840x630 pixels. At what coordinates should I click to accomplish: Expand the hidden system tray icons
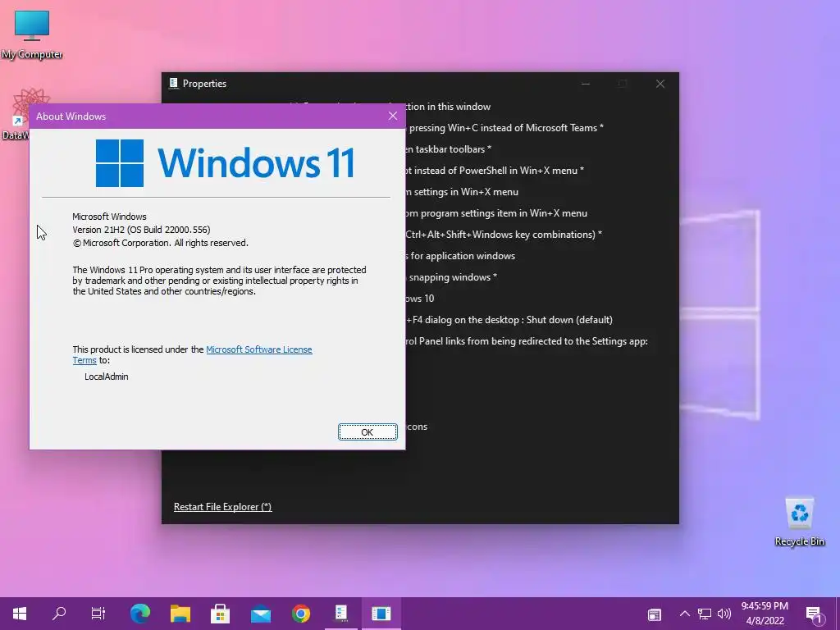click(x=685, y=614)
